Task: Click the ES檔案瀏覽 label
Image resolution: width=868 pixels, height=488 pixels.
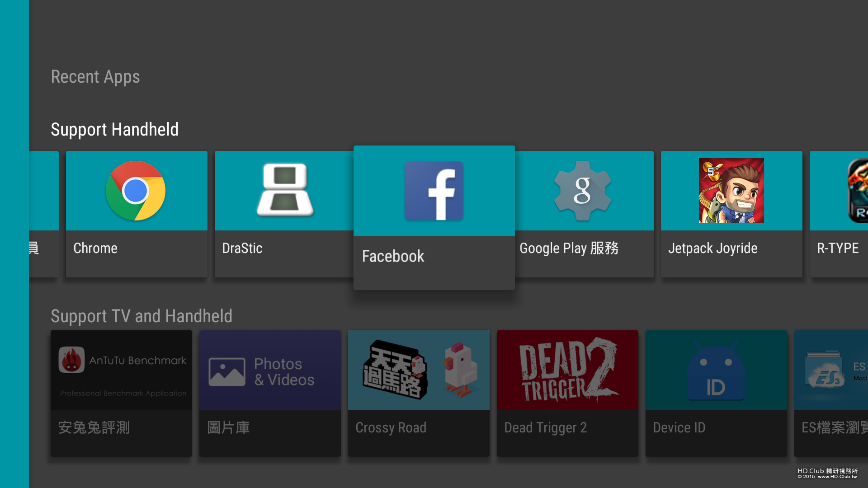Action: click(x=835, y=427)
